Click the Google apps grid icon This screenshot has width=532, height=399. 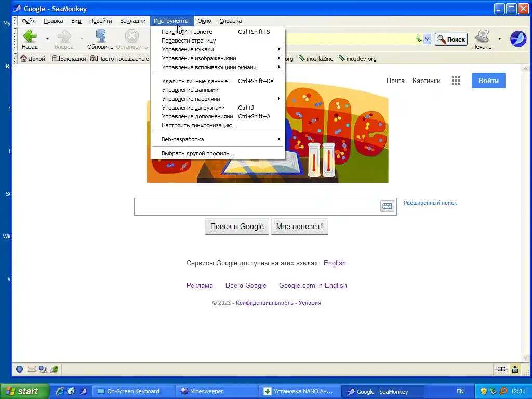pos(456,81)
